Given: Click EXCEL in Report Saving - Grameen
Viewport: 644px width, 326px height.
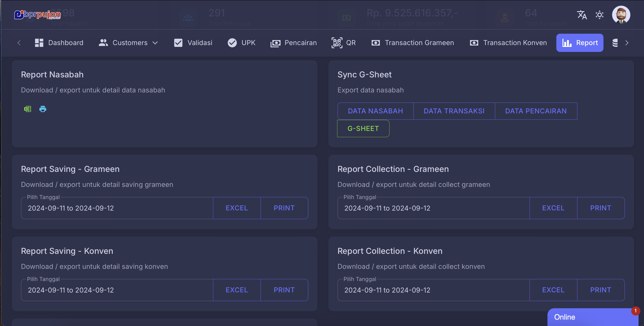Looking at the screenshot, I should click(237, 208).
